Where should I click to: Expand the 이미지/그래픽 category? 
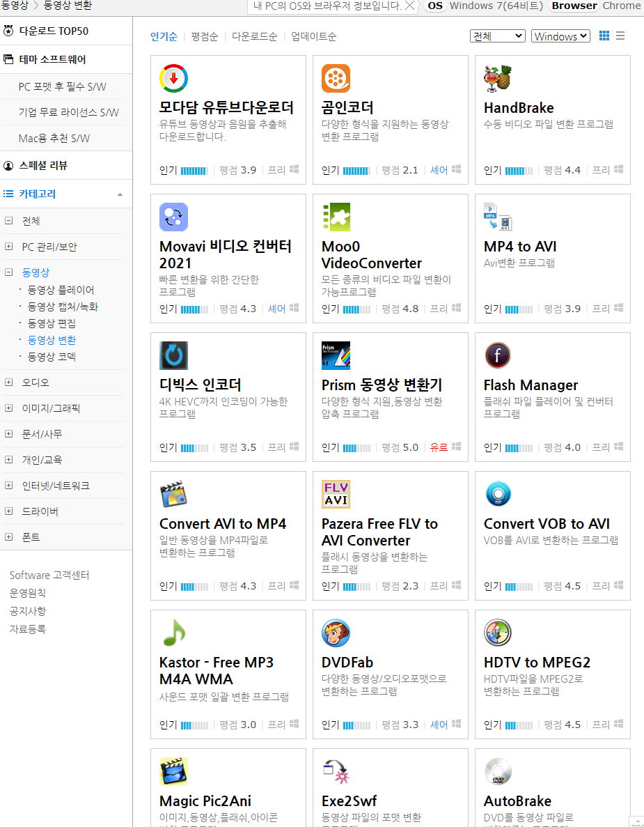8,408
